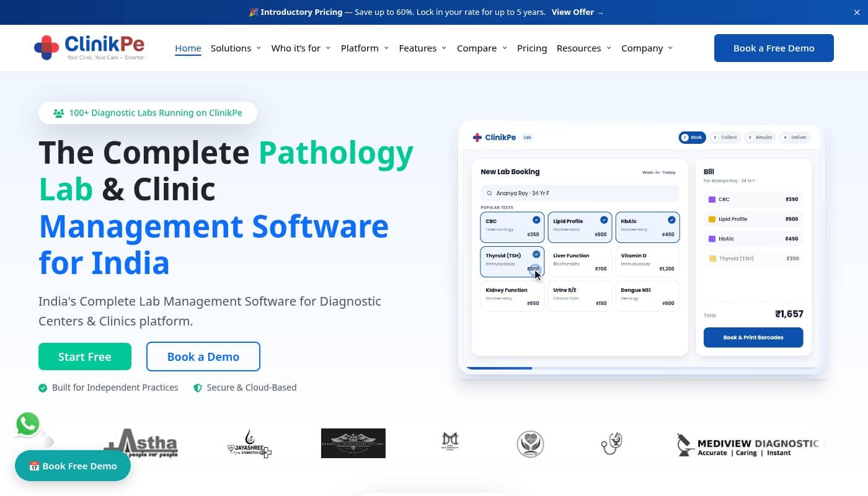The height and width of the screenshot is (496, 868).
Task: Click the ClinikPe logo in the header
Action: tap(89, 48)
